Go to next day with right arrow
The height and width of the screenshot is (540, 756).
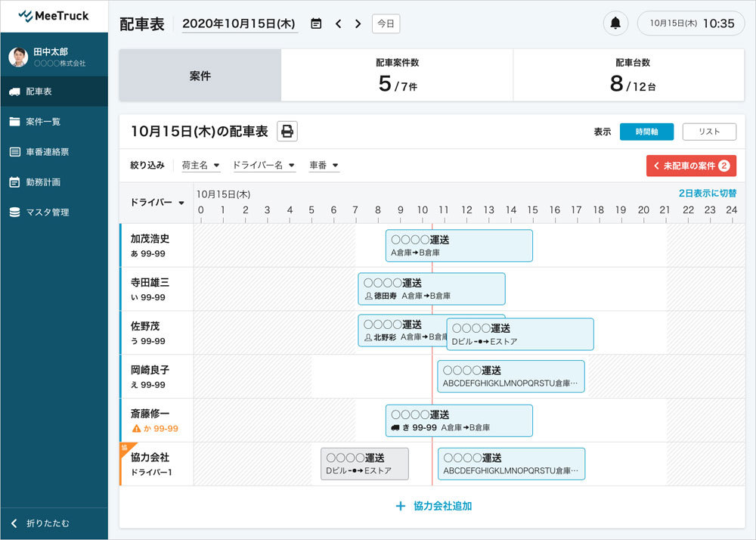[x=358, y=24]
